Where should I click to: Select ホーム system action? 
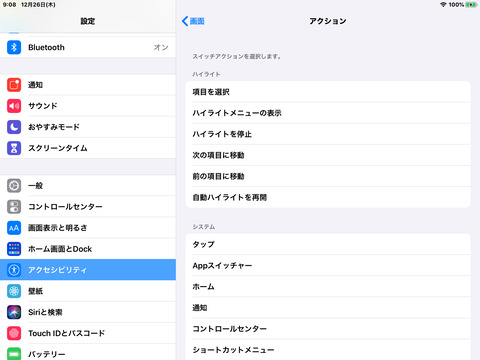tap(328, 286)
